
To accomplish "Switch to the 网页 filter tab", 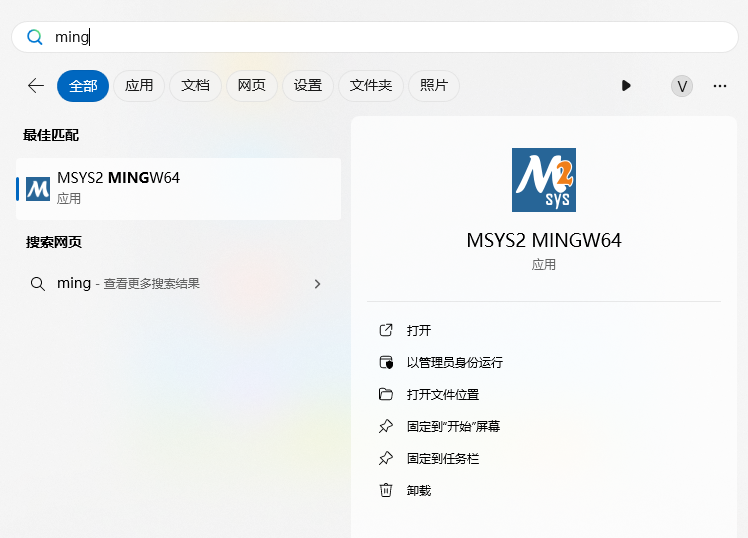I will pyautogui.click(x=251, y=86).
